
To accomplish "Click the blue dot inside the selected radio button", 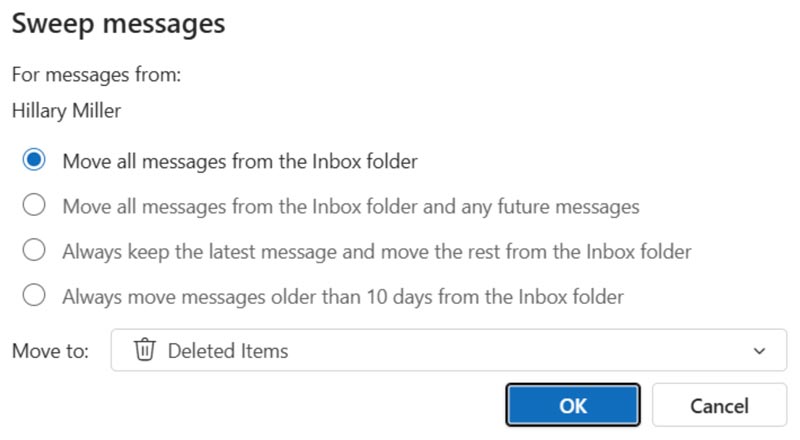I will (34, 160).
